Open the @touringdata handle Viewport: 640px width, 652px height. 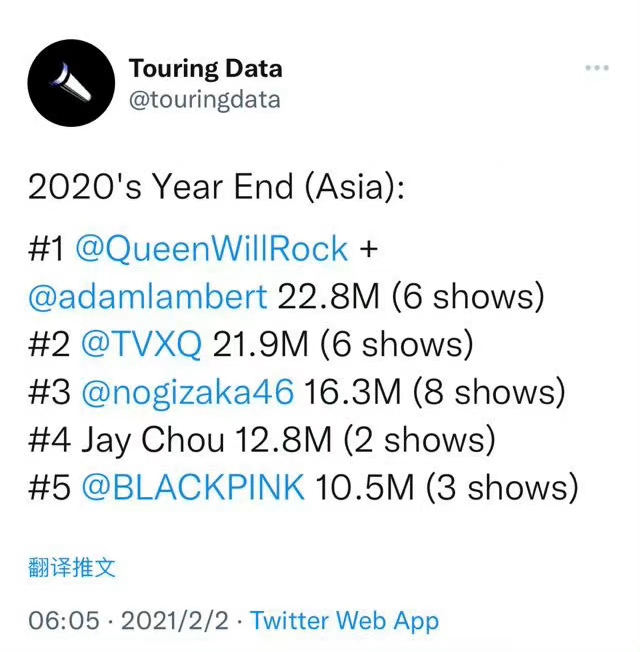[x=205, y=100]
